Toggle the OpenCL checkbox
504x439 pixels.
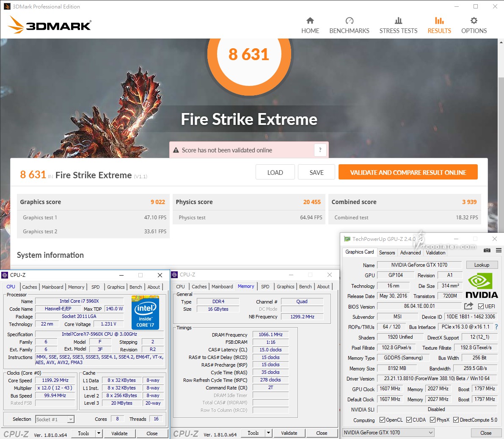(382, 420)
